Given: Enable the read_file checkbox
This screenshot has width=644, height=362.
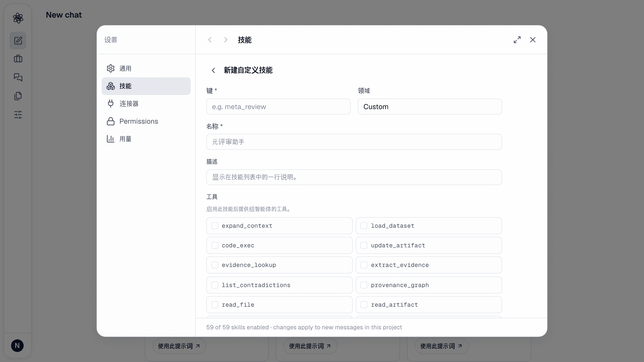Looking at the screenshot, I should [x=215, y=305].
